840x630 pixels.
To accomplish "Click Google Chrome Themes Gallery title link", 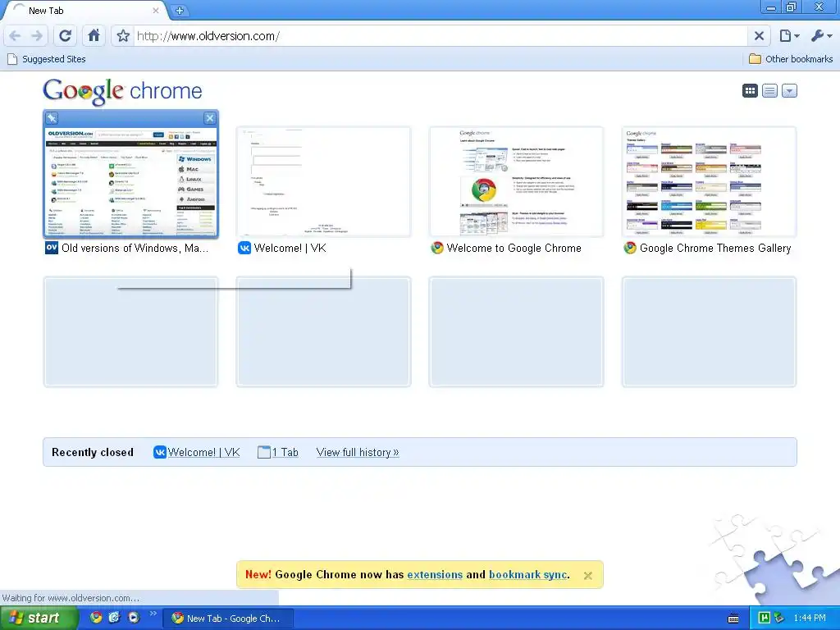I will click(715, 248).
